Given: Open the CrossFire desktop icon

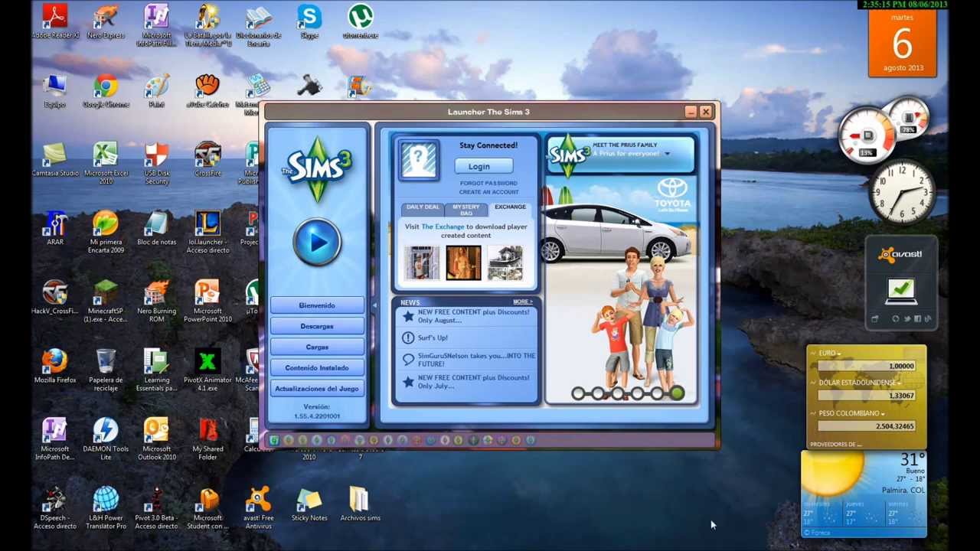Looking at the screenshot, I should (207, 160).
